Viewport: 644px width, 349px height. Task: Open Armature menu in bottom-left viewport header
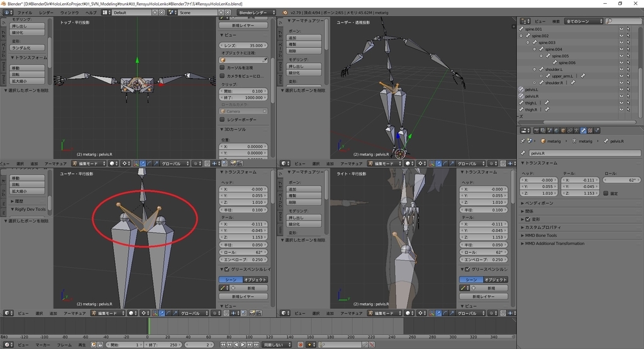point(74,313)
